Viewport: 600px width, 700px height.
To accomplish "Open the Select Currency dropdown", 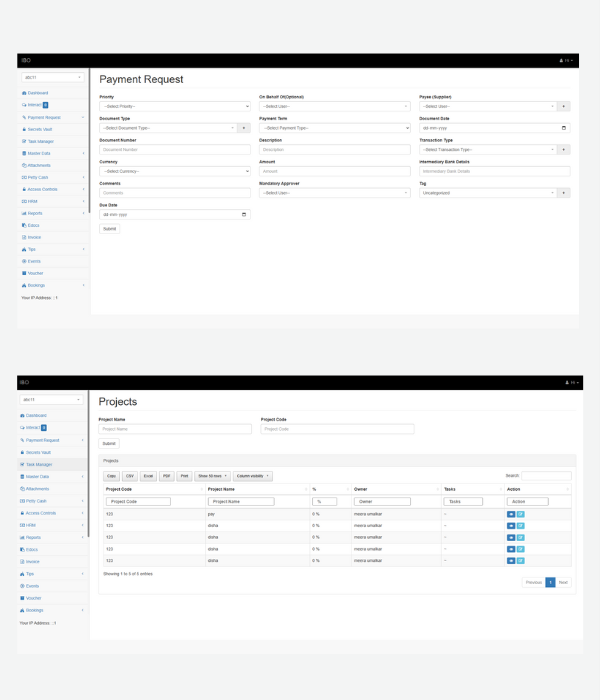I will click(175, 171).
